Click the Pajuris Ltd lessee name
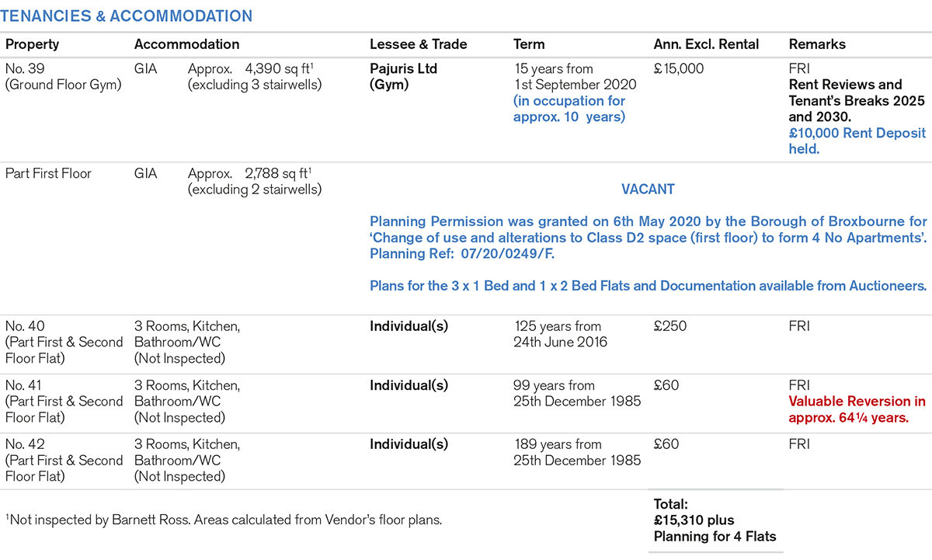Image resolution: width=932 pixels, height=560 pixels. [403, 68]
